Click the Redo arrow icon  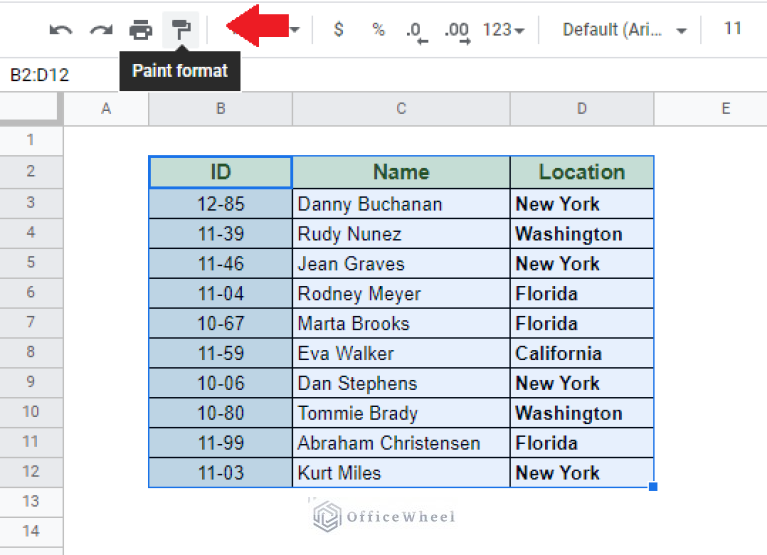tap(101, 30)
